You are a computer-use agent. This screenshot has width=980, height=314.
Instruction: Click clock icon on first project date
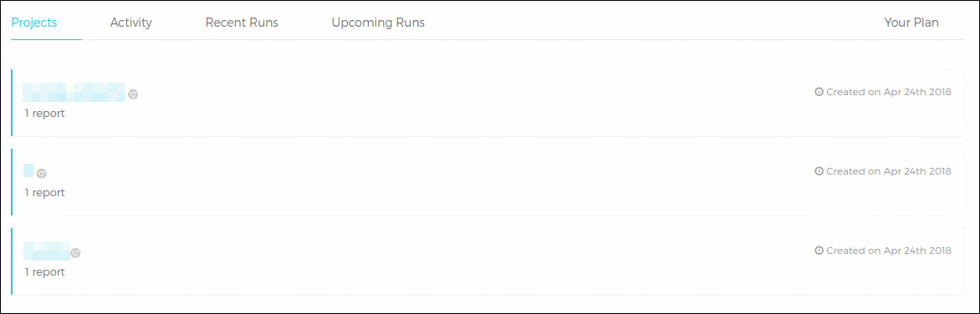tap(819, 92)
